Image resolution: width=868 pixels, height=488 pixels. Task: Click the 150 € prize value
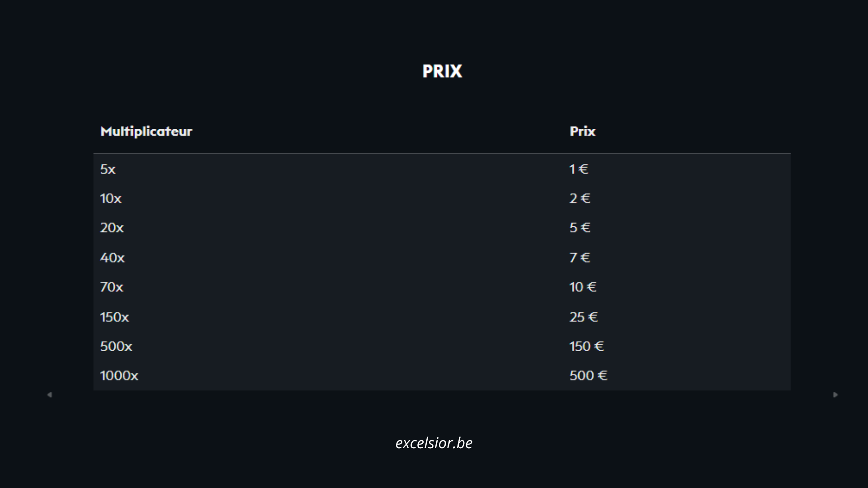click(x=586, y=347)
